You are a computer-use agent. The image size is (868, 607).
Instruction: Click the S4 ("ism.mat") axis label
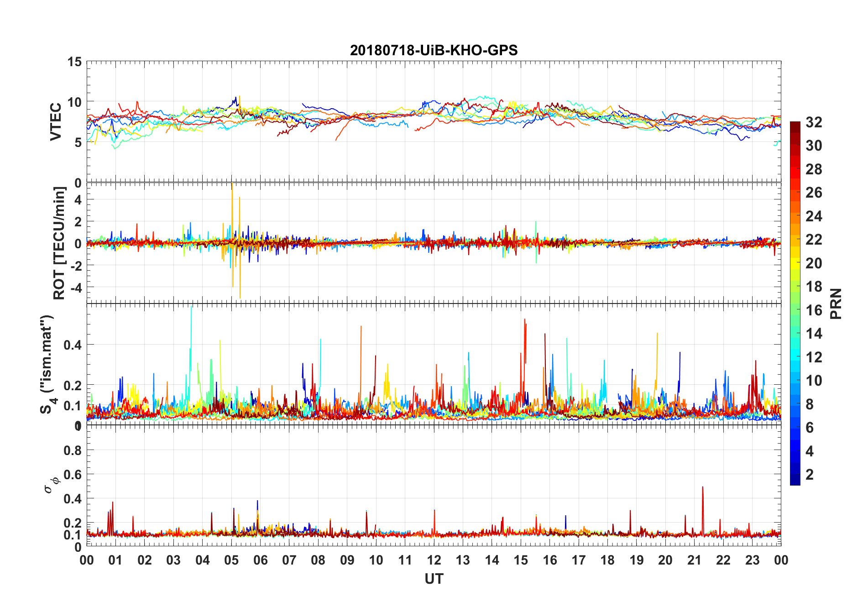pyautogui.click(x=48, y=364)
